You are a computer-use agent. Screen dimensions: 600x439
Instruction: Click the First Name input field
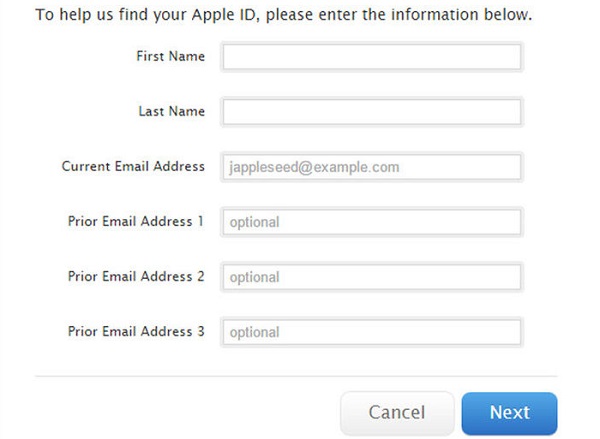pos(372,57)
